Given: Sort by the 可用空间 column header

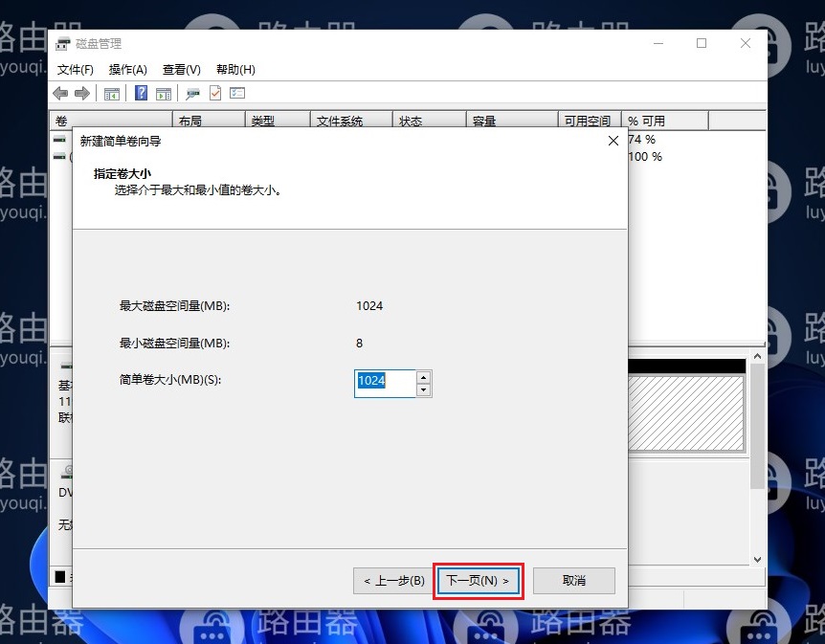Looking at the screenshot, I should coord(590,121).
